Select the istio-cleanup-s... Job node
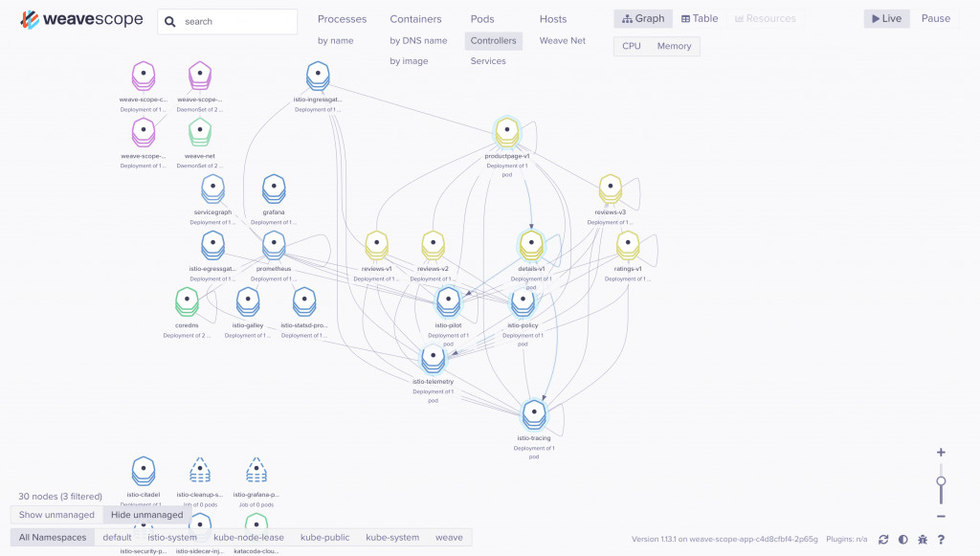The width and height of the screenshot is (980, 556). coord(200,471)
